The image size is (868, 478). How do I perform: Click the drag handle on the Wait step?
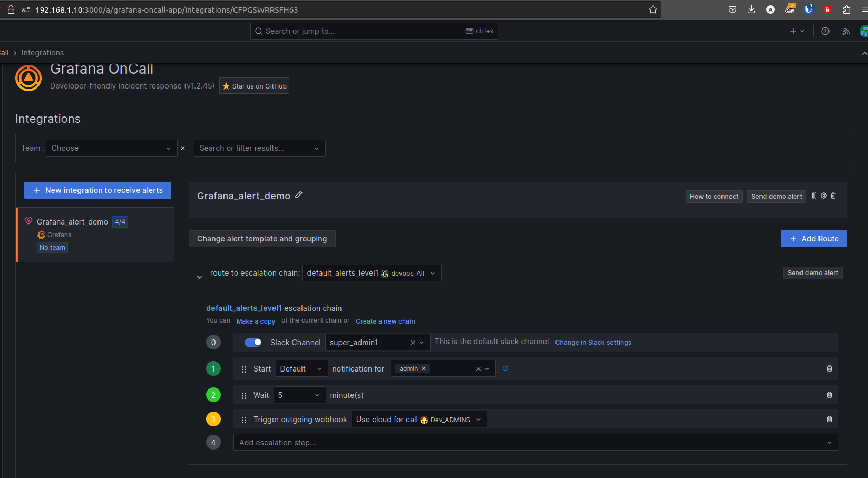click(244, 396)
